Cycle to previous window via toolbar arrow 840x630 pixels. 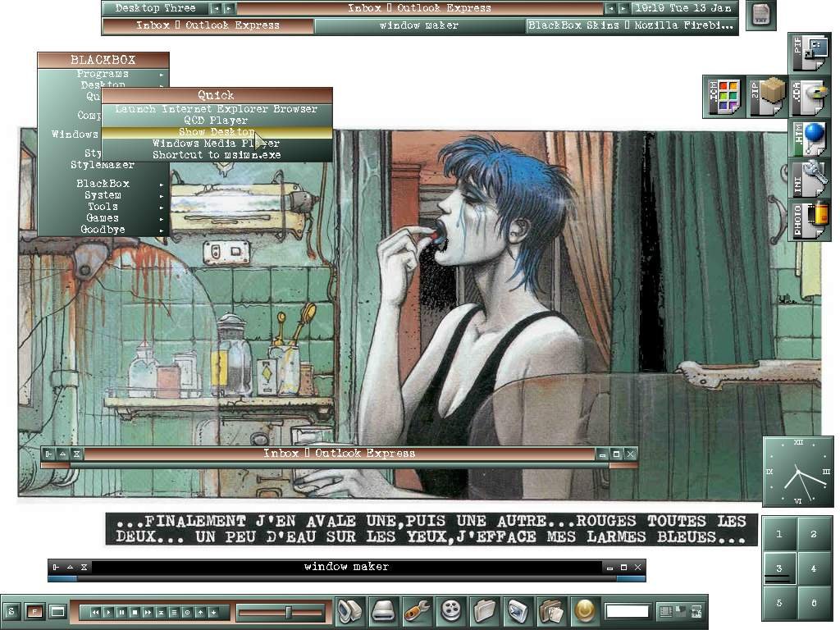tap(610, 8)
